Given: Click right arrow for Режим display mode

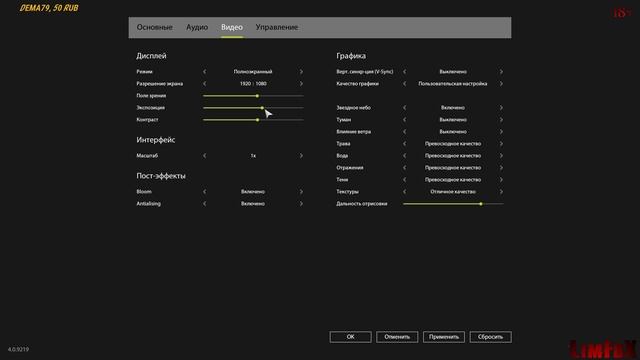Looking at the screenshot, I should coord(301,72).
